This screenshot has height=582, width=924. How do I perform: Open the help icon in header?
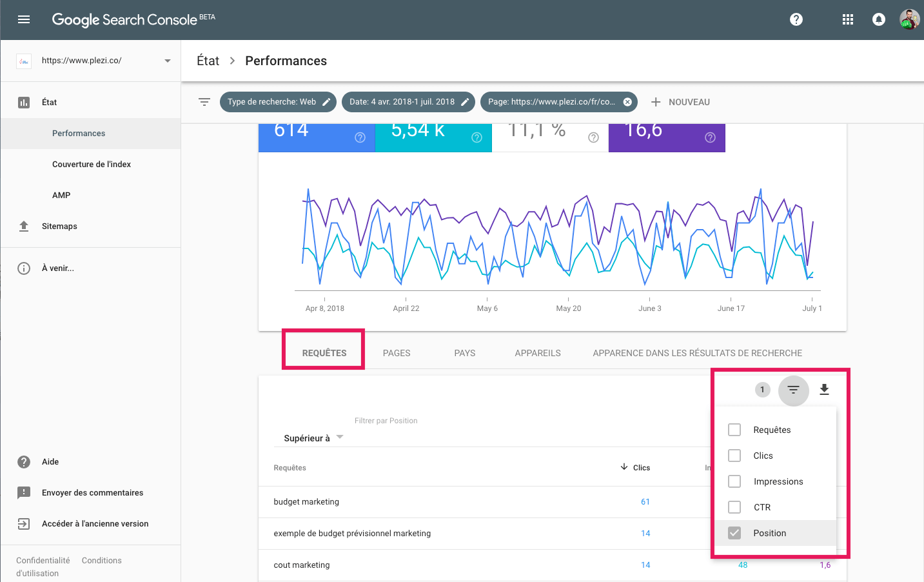point(796,19)
